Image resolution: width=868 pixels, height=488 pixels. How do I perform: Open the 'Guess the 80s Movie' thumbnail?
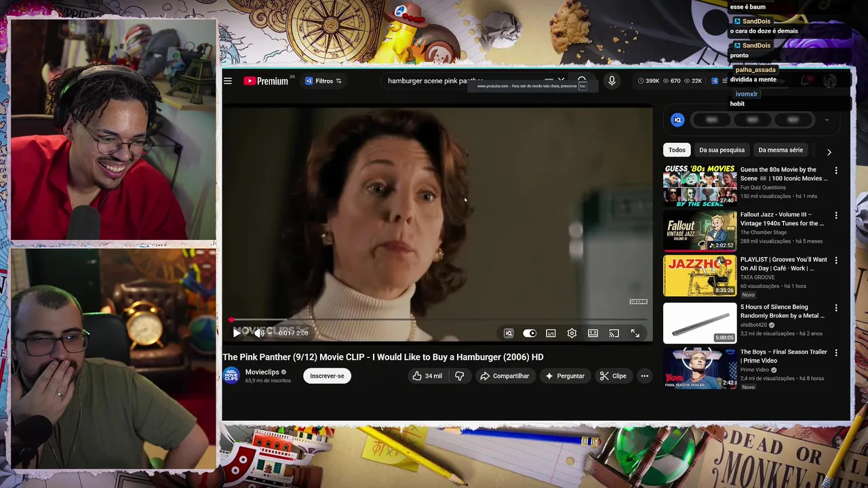tap(700, 184)
